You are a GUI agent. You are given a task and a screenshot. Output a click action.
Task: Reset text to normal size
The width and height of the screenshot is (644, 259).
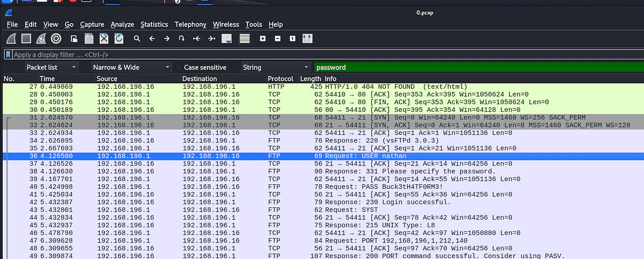pyautogui.click(x=292, y=39)
